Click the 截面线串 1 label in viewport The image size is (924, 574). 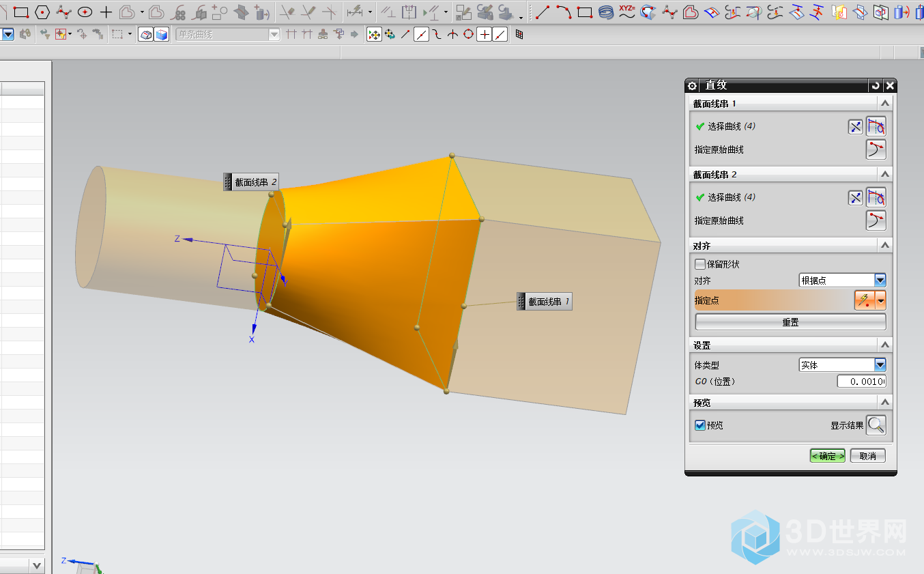(544, 302)
